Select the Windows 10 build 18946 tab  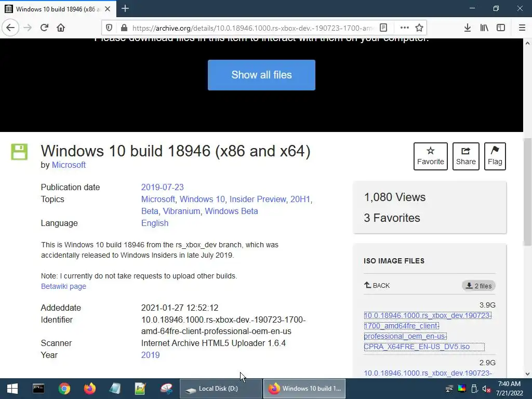(x=58, y=9)
